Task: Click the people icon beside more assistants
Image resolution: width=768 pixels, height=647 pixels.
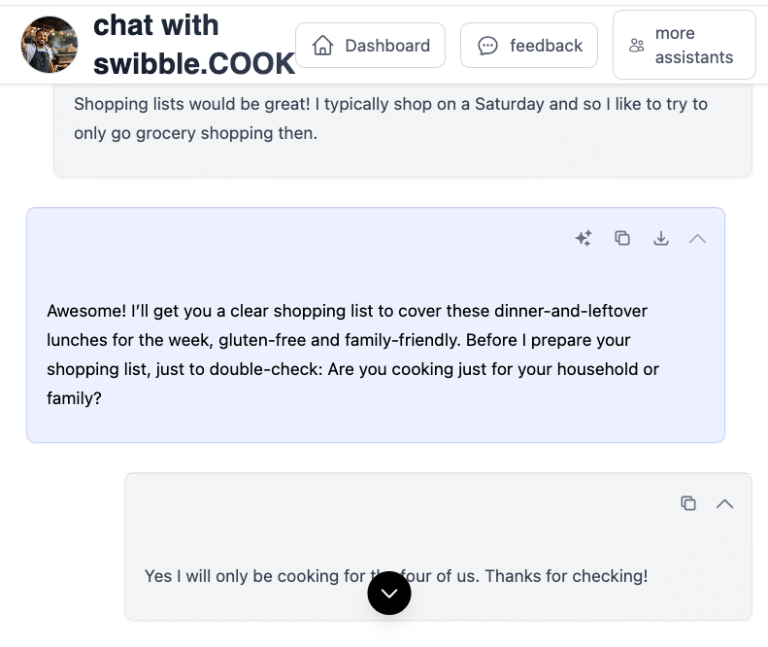Action: point(637,45)
